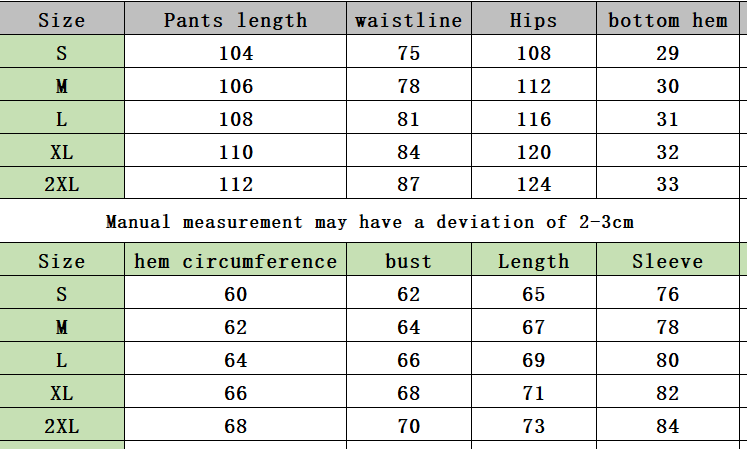The width and height of the screenshot is (747, 449).
Task: Click the "Pants length" column header
Action: 236,20
